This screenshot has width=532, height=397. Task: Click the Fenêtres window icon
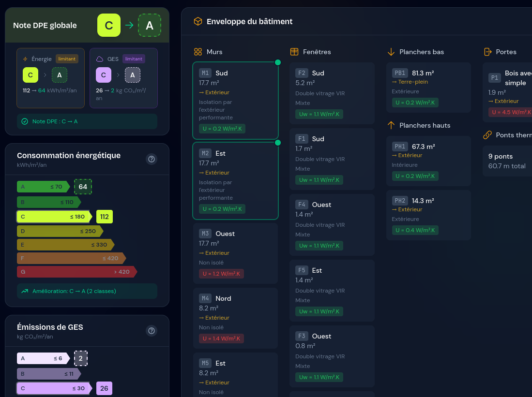(x=294, y=52)
